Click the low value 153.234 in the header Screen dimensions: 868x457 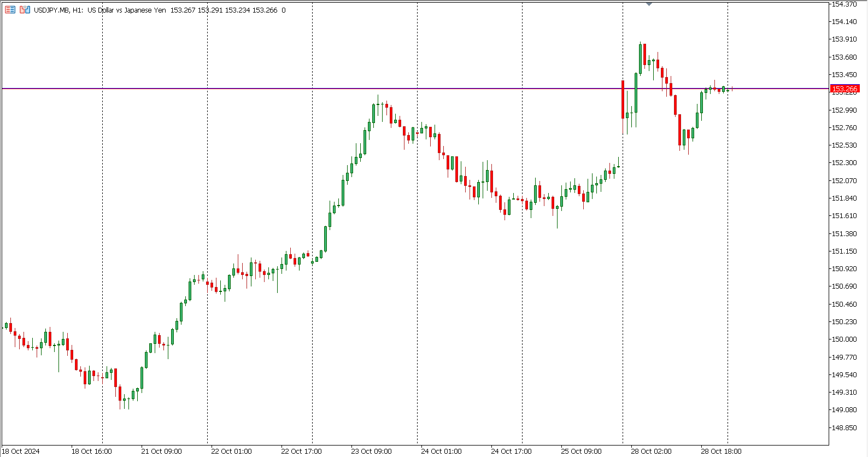pos(237,10)
